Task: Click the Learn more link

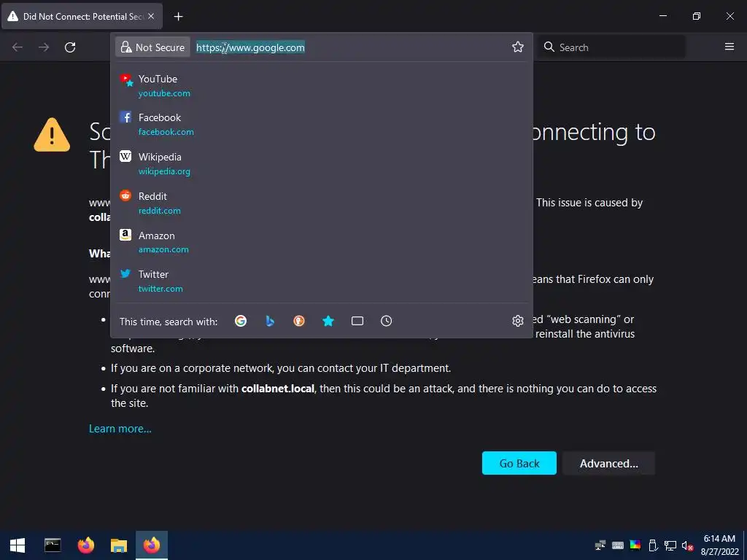Action: [120, 429]
